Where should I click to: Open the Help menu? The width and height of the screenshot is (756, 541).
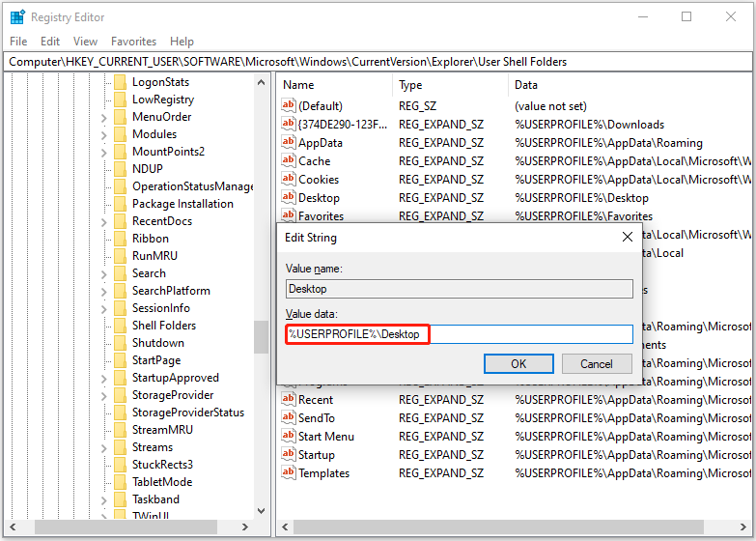(x=182, y=42)
